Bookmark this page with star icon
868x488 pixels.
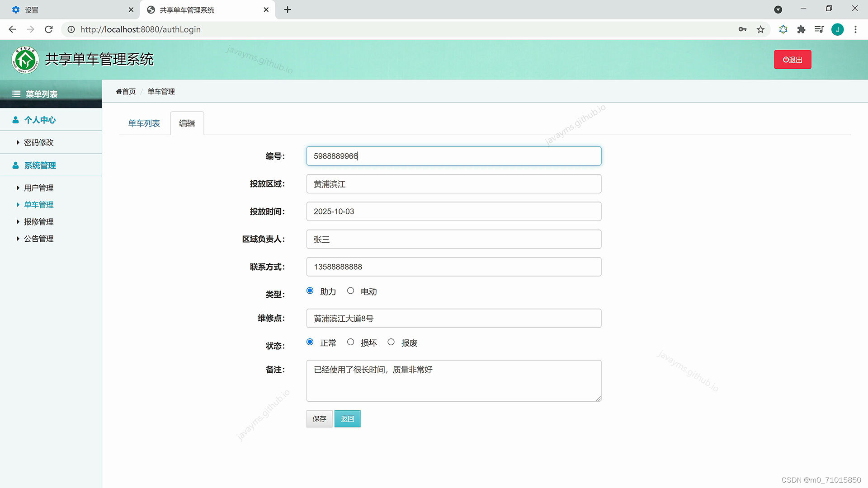[x=760, y=29]
